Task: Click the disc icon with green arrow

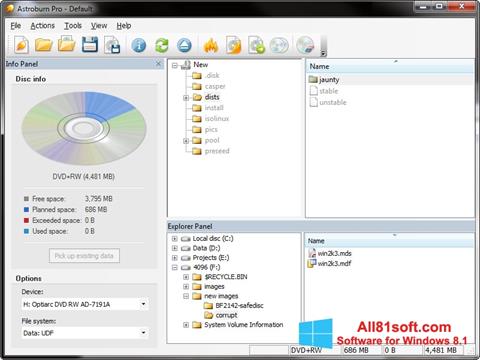Action: click(256, 45)
